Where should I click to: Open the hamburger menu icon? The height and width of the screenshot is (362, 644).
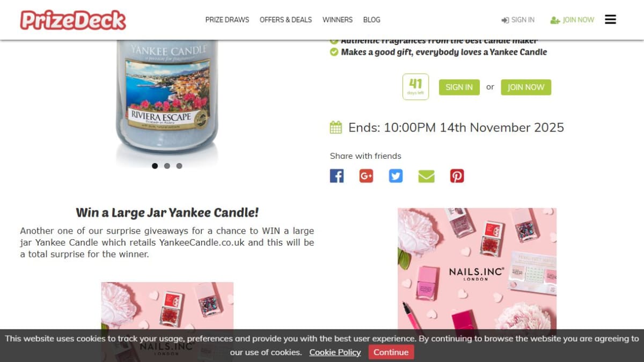tap(610, 19)
